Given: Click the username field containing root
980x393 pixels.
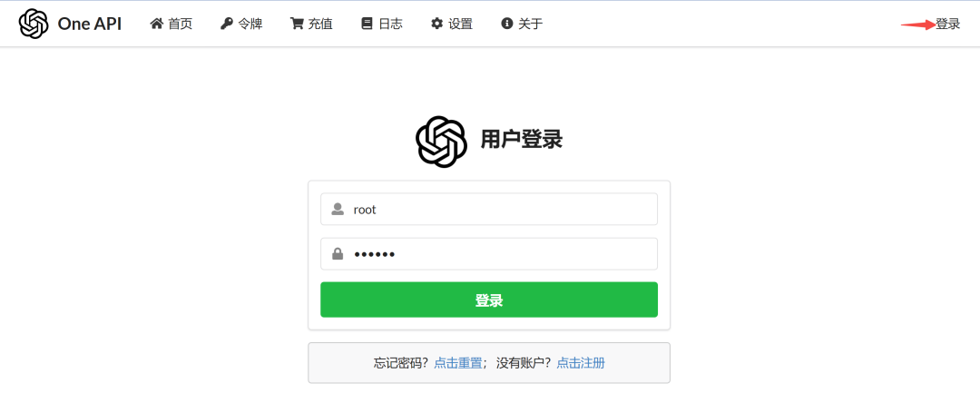Looking at the screenshot, I should (489, 210).
